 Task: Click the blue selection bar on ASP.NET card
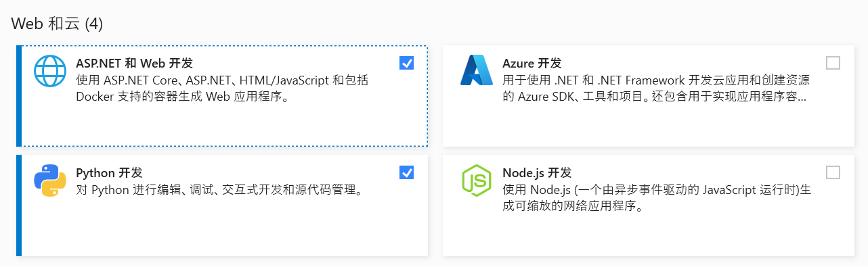[x=19, y=96]
